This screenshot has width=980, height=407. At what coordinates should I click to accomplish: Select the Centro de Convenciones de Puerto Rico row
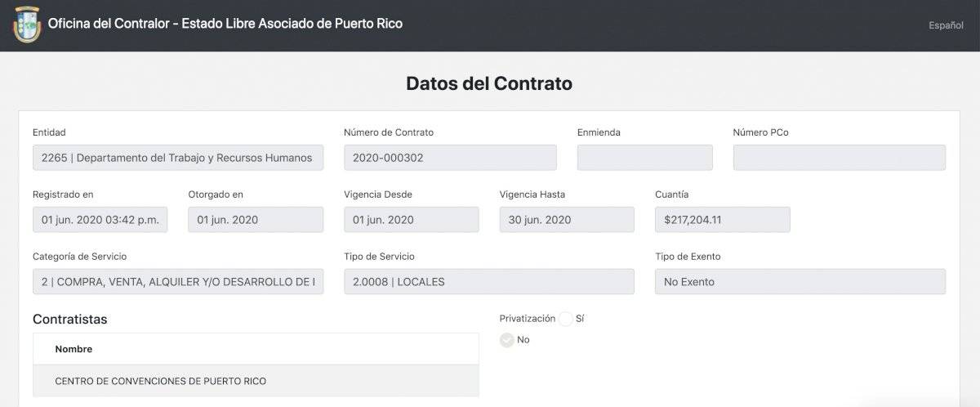click(x=256, y=381)
